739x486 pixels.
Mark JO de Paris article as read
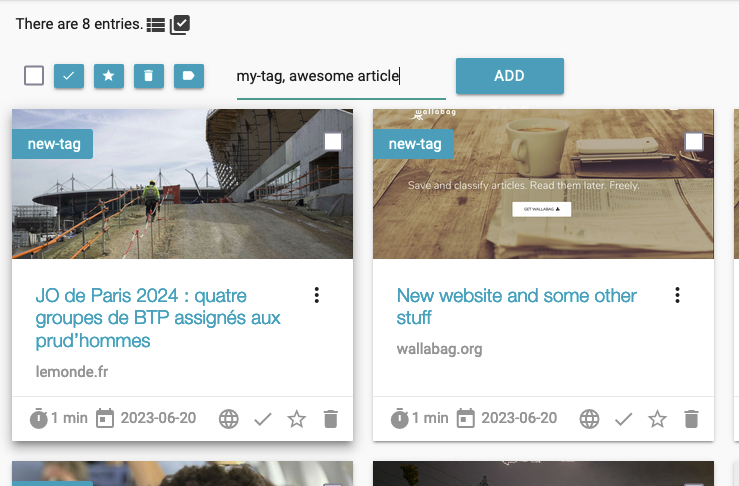[263, 419]
